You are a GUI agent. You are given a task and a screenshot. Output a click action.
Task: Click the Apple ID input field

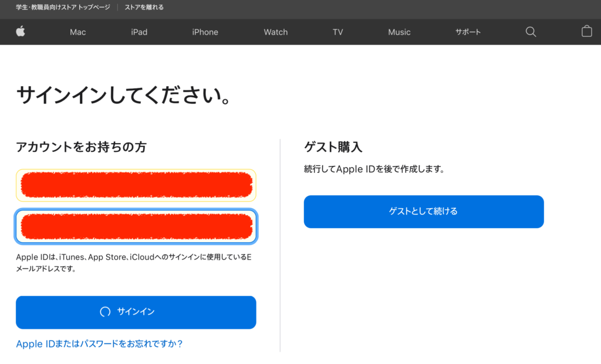pos(136,185)
